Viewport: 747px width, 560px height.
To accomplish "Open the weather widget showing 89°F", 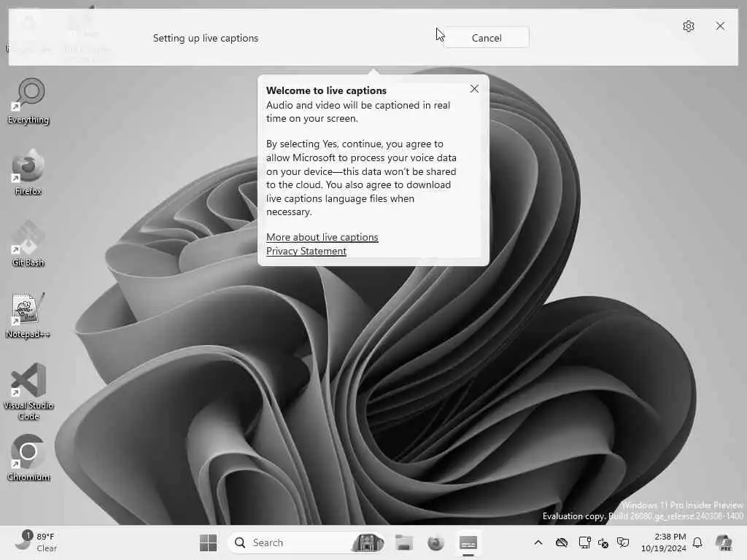I will 36,542.
